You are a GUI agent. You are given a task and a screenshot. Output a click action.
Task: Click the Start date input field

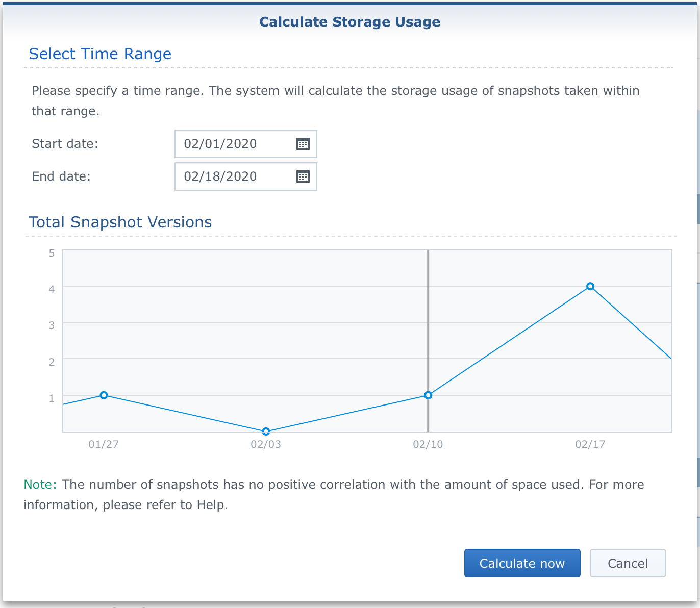(246, 144)
